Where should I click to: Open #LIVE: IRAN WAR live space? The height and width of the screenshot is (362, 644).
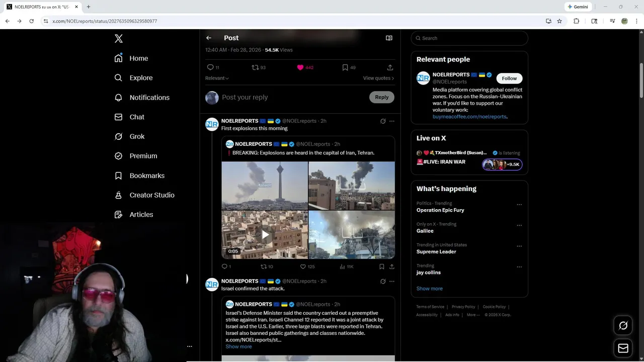pyautogui.click(x=441, y=162)
